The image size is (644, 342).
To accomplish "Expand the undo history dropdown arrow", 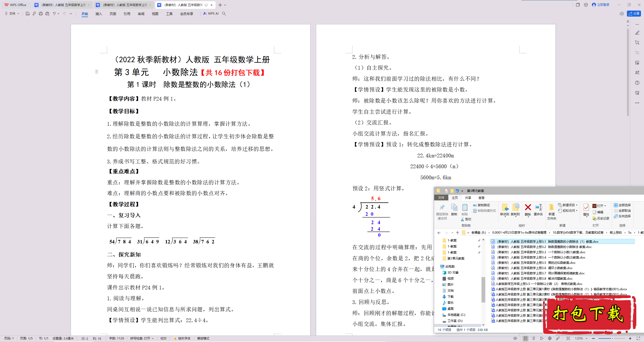I will pos(58,14).
